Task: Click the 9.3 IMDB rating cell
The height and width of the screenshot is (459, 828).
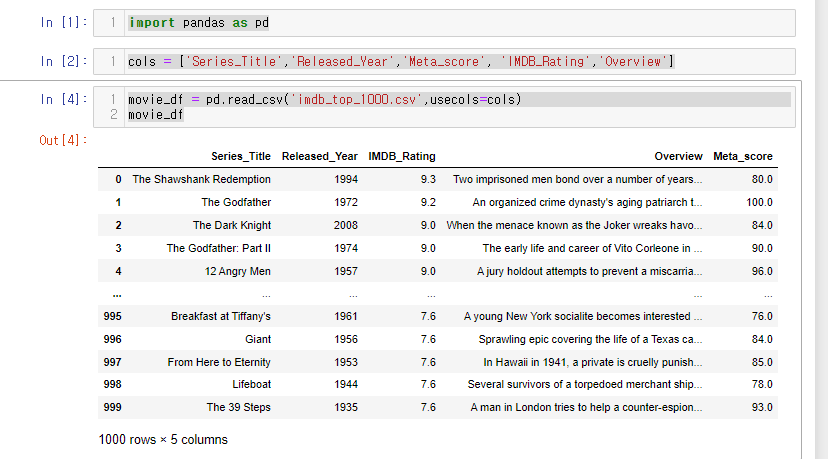Action: (428, 180)
